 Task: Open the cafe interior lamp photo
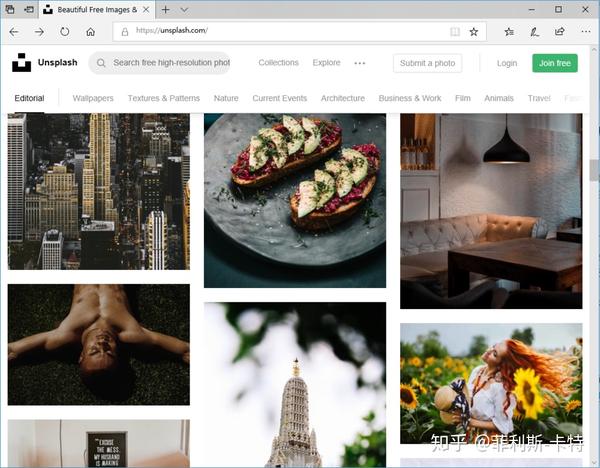pos(491,211)
